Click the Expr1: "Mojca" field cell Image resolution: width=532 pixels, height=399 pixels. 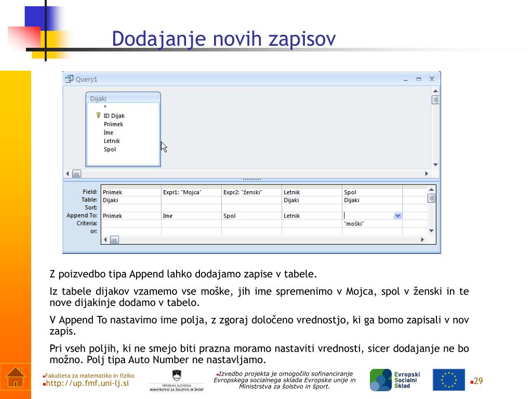(x=191, y=192)
